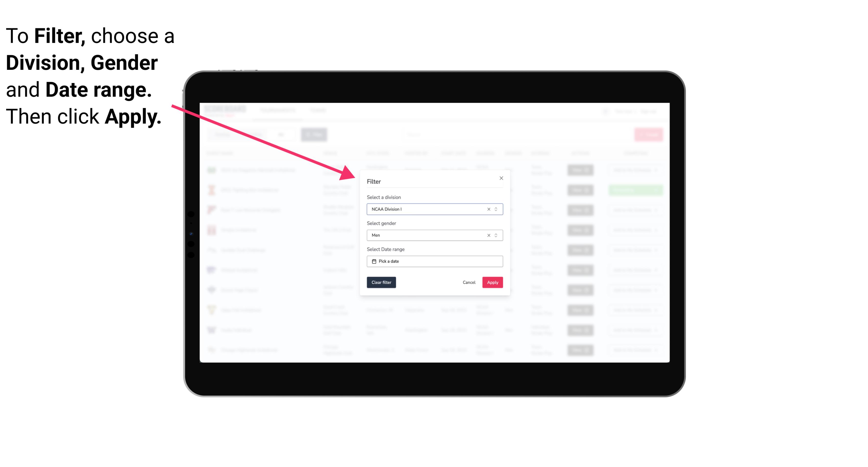Click the Cancel button to dismiss filter
Screen dimensions: 868x467
click(469, 283)
